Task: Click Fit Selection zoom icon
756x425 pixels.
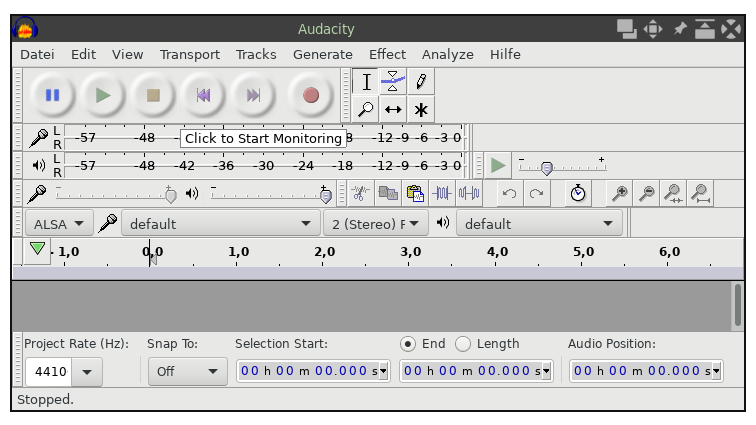Action: pyautogui.click(x=673, y=193)
